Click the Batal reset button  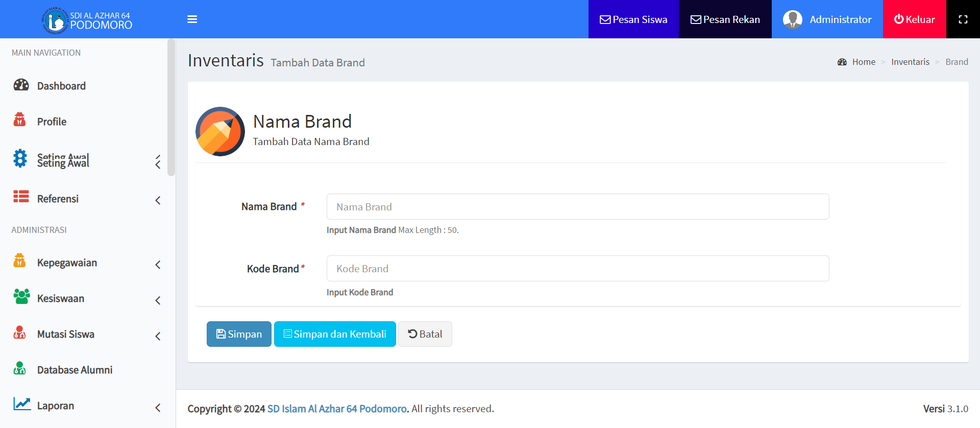click(425, 334)
